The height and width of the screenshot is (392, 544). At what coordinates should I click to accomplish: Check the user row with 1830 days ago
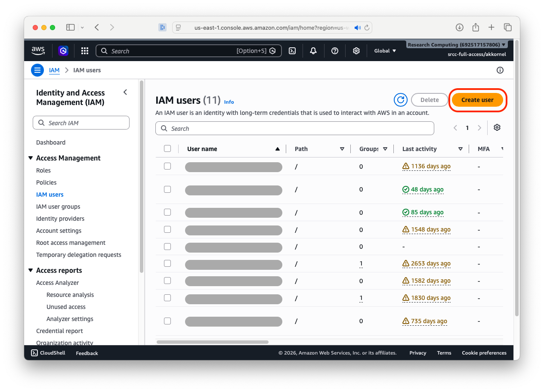pyautogui.click(x=167, y=298)
